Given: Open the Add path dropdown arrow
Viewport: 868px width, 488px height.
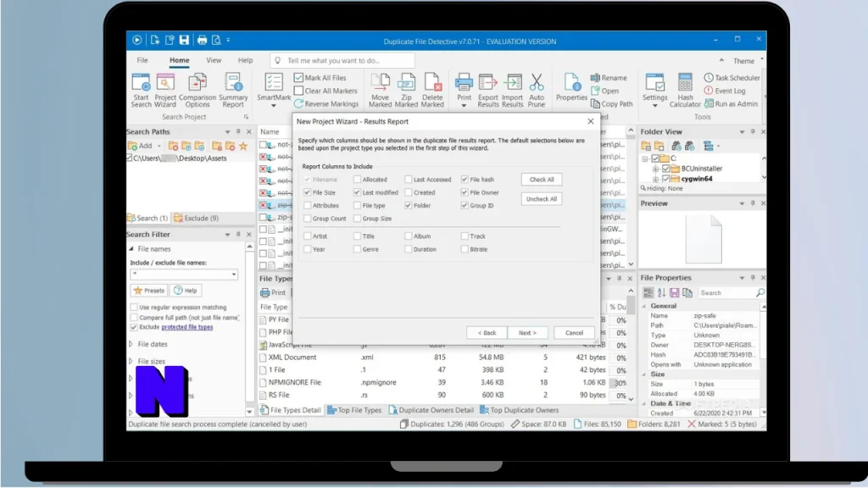Looking at the screenshot, I should coord(159,146).
